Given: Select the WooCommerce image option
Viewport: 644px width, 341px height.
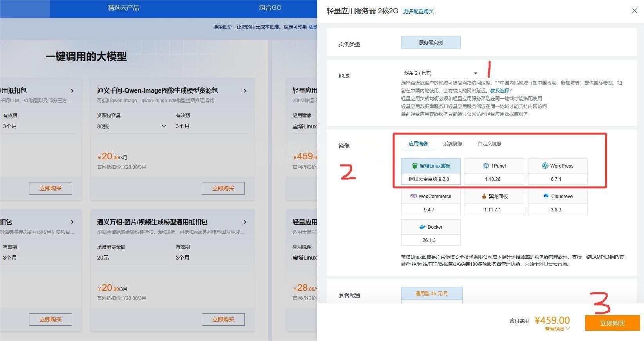Looking at the screenshot, I should click(431, 202).
